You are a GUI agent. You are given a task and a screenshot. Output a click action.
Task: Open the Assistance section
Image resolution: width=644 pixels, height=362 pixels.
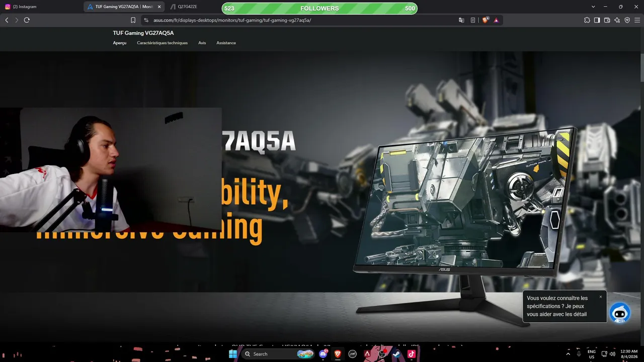pos(226,43)
